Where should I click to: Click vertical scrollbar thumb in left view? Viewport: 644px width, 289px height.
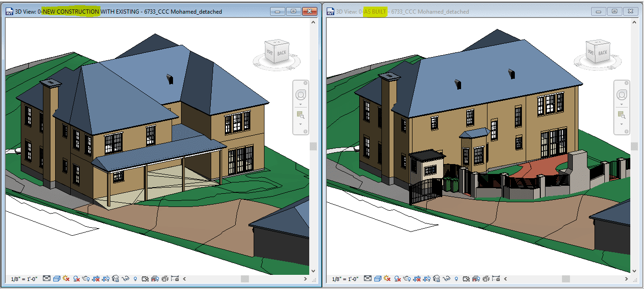(313, 147)
